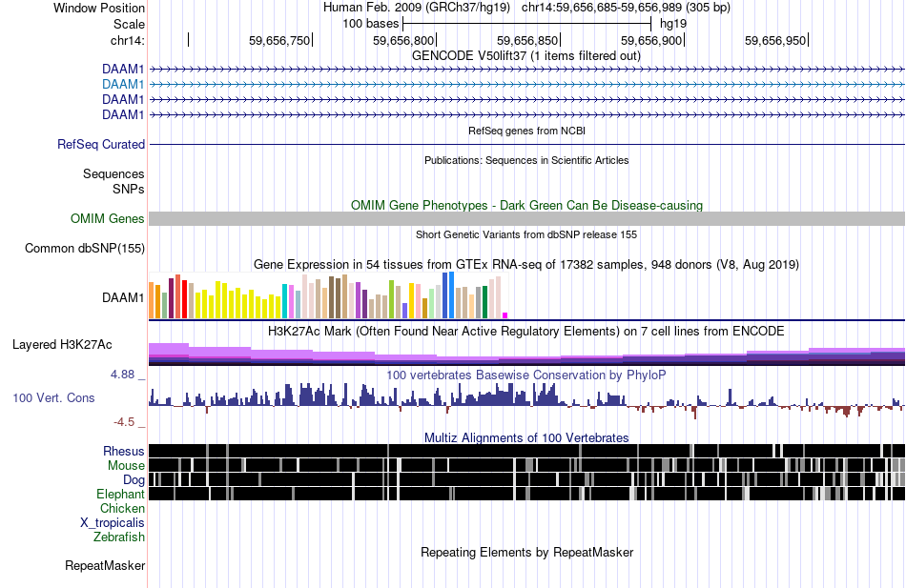The height and width of the screenshot is (588, 906).
Task: Click Human Feb. 2009 (GRCh37/hg19) text
Action: point(417,8)
